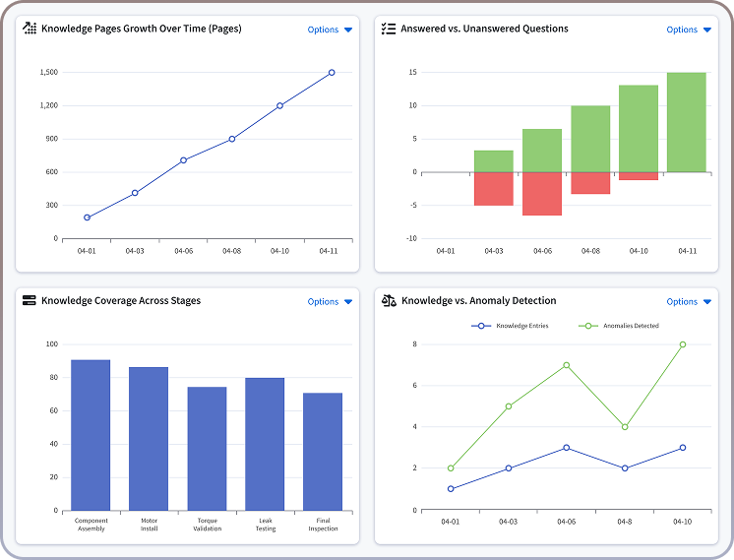Toggle the Knowledge Entries legend series
Viewport: 734px width, 560px height.
[517, 326]
